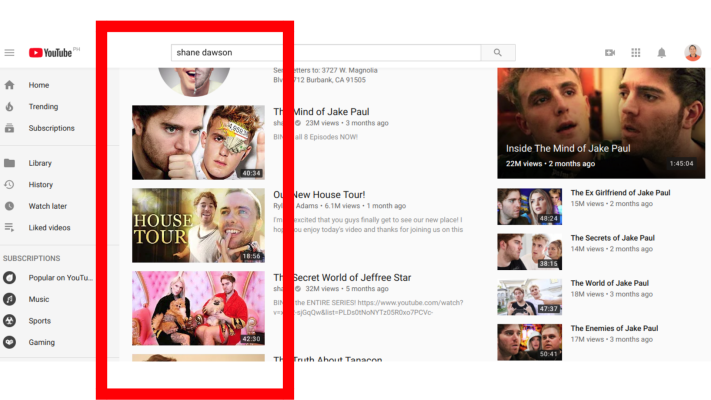
Task: Open the upload video camera icon
Action: click(610, 53)
